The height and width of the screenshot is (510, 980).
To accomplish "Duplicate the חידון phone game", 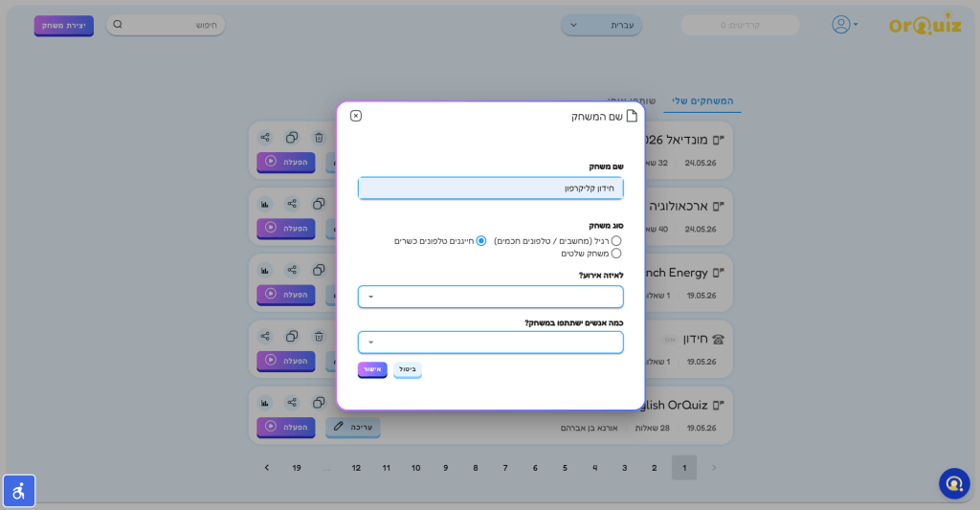I will point(292,336).
